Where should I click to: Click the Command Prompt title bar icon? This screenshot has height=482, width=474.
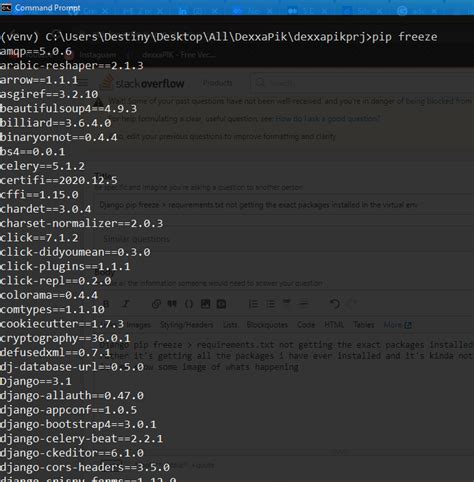click(x=6, y=7)
